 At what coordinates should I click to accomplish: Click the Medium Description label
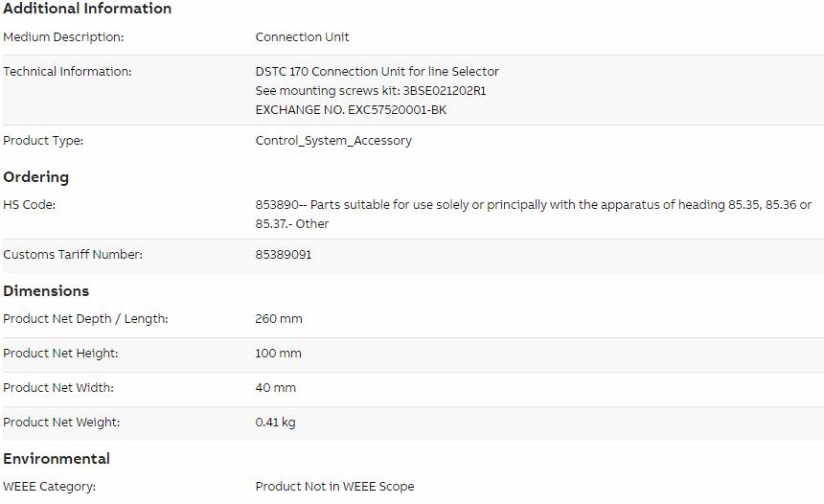coord(63,37)
